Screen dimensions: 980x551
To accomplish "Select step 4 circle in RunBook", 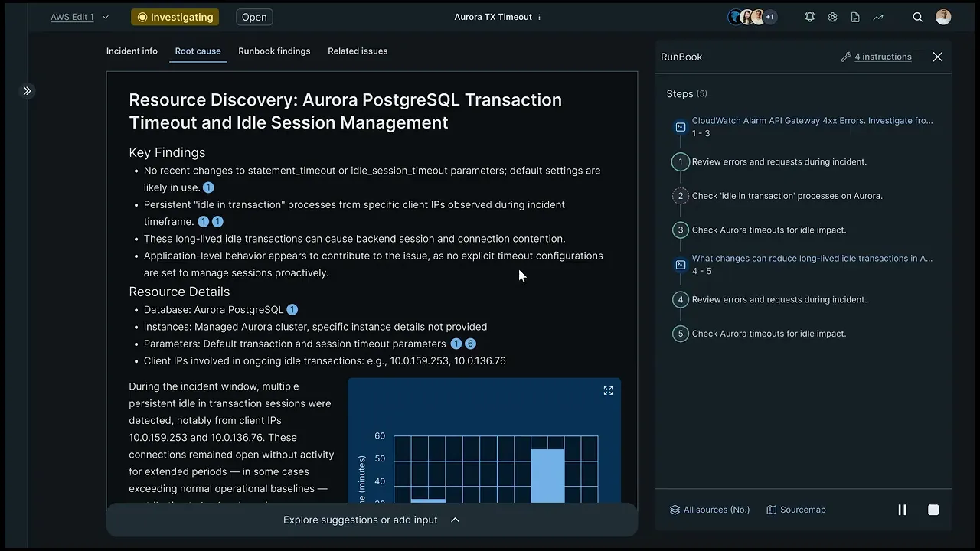I will point(680,299).
